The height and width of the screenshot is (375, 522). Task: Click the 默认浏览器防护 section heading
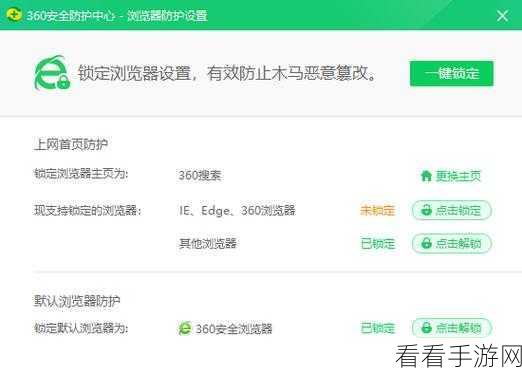[77, 301]
